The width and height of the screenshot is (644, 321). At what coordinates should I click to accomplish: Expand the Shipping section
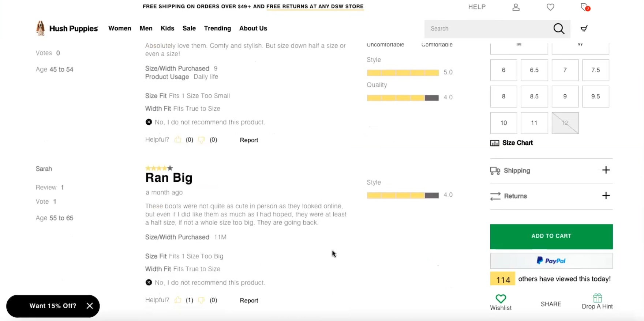click(x=606, y=170)
